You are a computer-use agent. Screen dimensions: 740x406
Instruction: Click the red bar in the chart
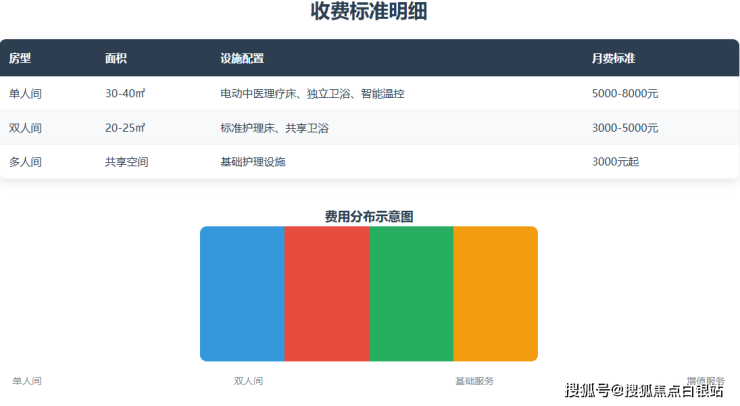pos(327,294)
